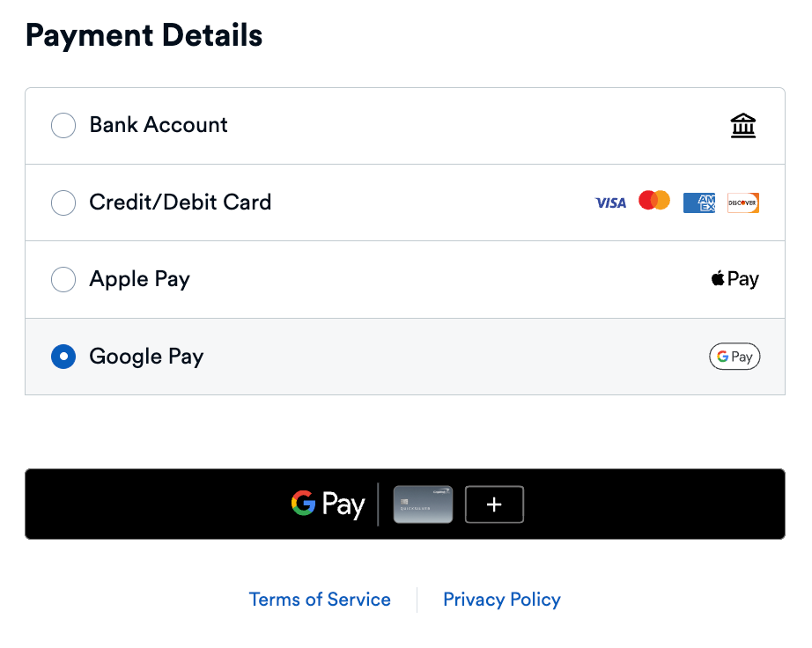Click the Bank Account label

tap(159, 125)
